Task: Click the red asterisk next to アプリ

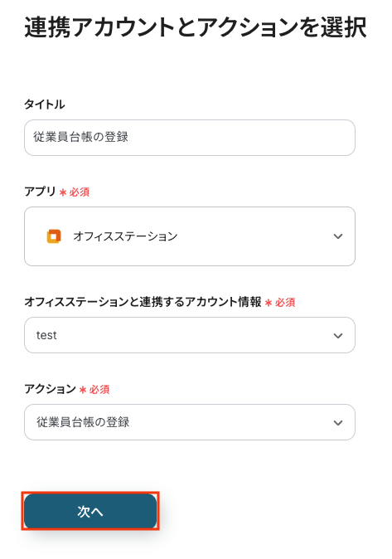Action: (x=63, y=193)
